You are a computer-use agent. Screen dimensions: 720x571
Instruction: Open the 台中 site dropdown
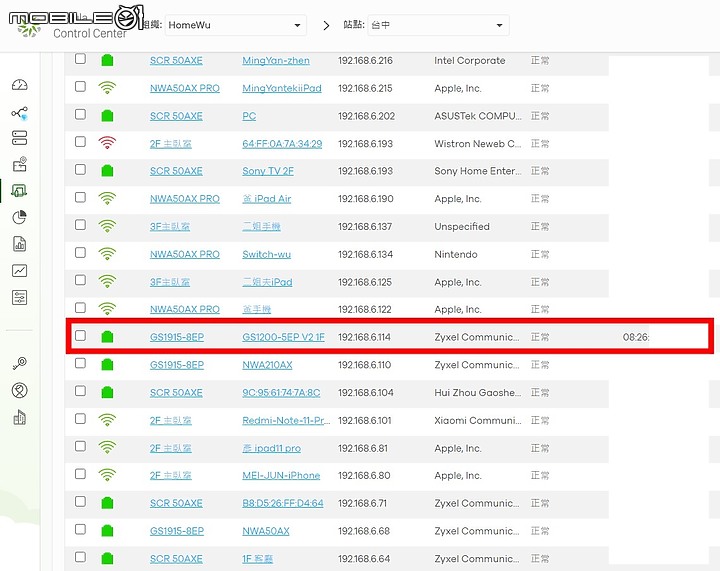click(x=438, y=25)
